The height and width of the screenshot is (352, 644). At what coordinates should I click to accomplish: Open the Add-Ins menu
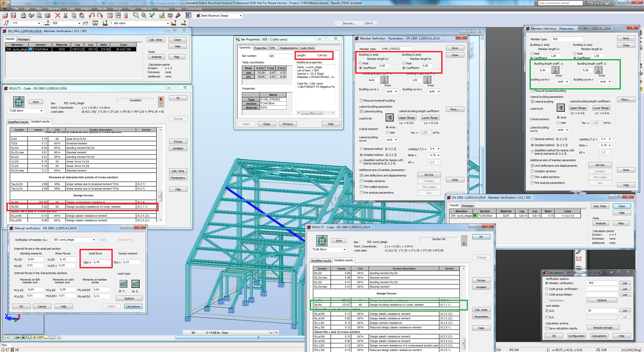click(x=147, y=9)
